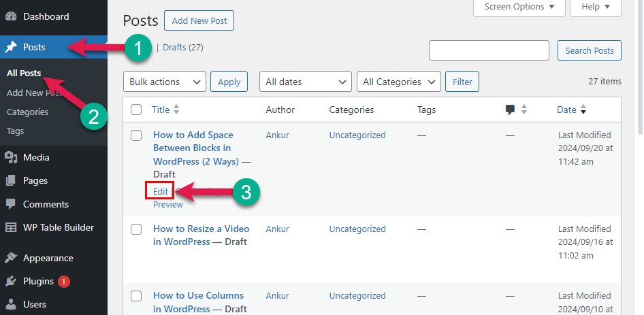Open 'How to Add Space Between Blocks' title
The height and width of the screenshot is (315, 644).
click(196, 148)
